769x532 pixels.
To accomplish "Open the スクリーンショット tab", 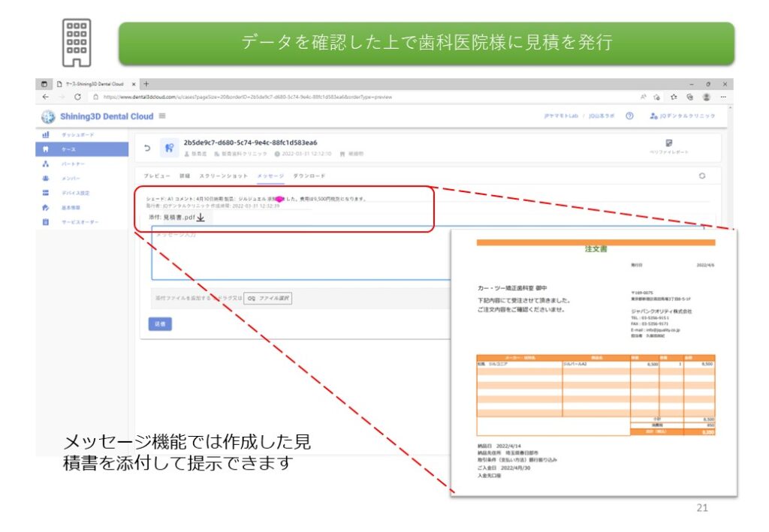I will click(x=226, y=176).
